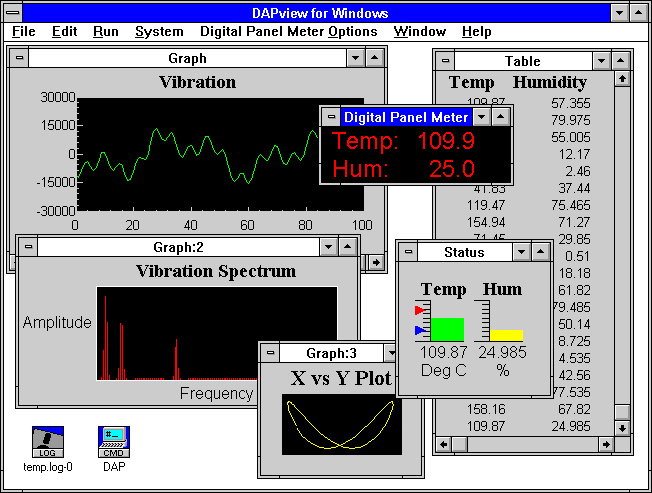
Task: Click the red Temp alarm marker
Action: pos(420,311)
